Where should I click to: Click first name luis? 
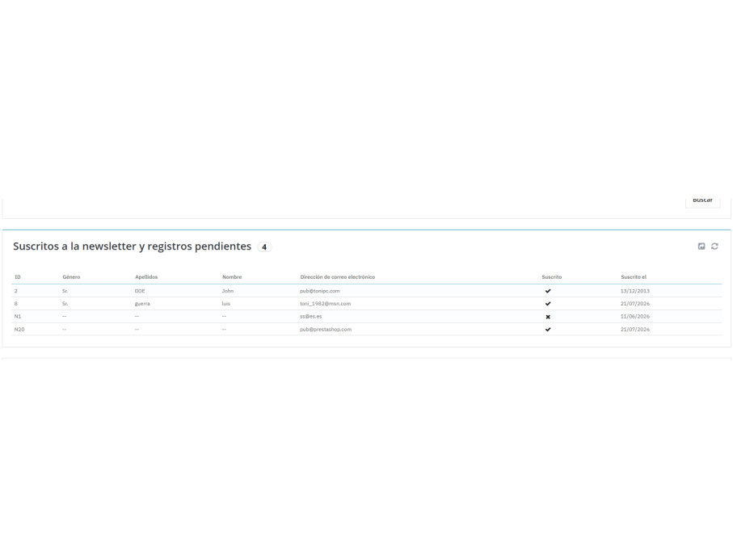pos(226,303)
